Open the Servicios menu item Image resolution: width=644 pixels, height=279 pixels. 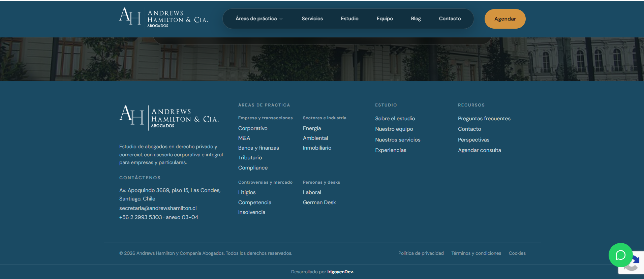(x=312, y=19)
